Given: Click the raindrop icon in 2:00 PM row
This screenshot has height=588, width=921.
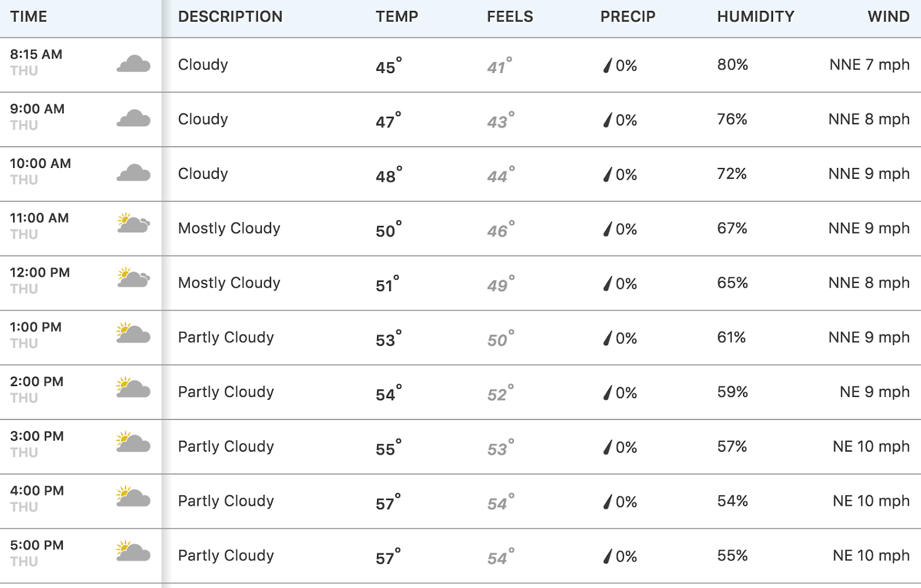Looking at the screenshot, I should point(607,393).
